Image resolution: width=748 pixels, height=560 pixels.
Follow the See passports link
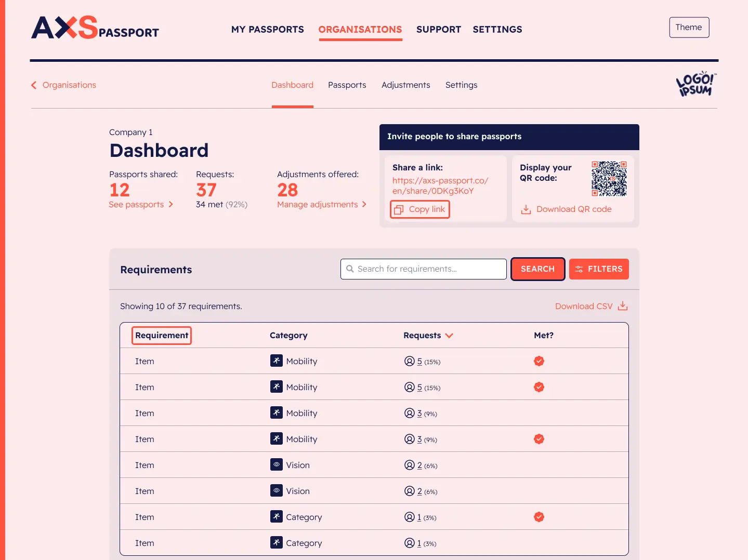(141, 205)
